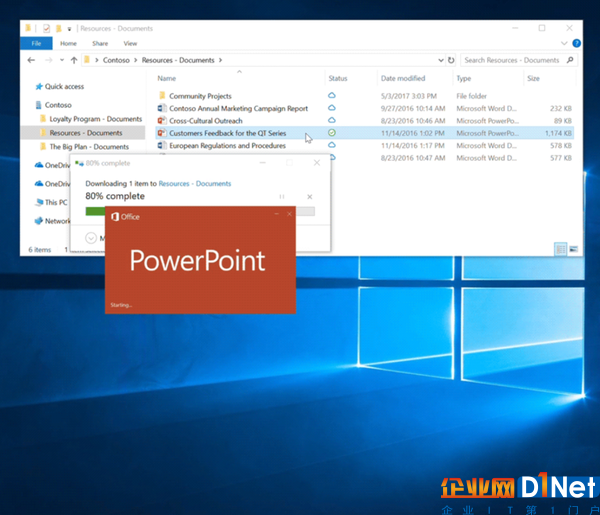Viewport: 600px width, 515px height.
Task: Click the Forward navigation arrow
Action: click(x=49, y=60)
